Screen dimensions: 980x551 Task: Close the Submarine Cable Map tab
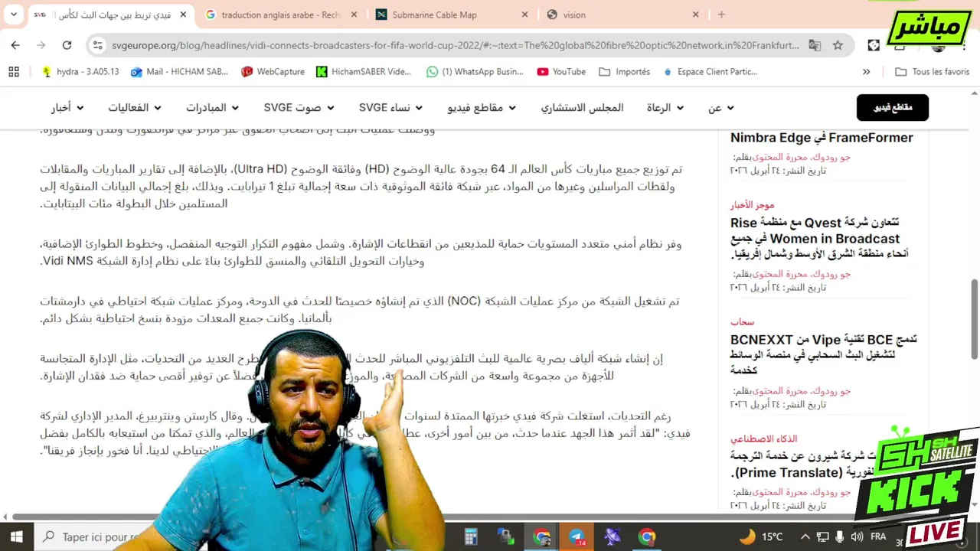pos(524,15)
